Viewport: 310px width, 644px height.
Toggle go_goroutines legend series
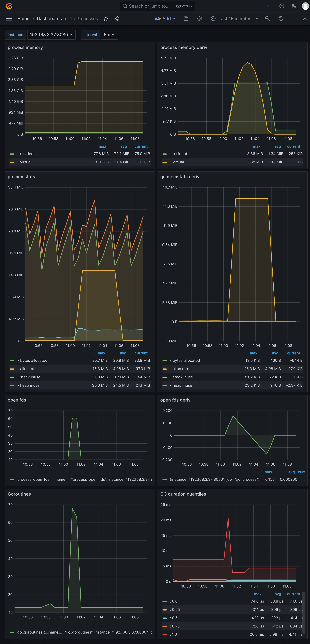click(x=85, y=632)
